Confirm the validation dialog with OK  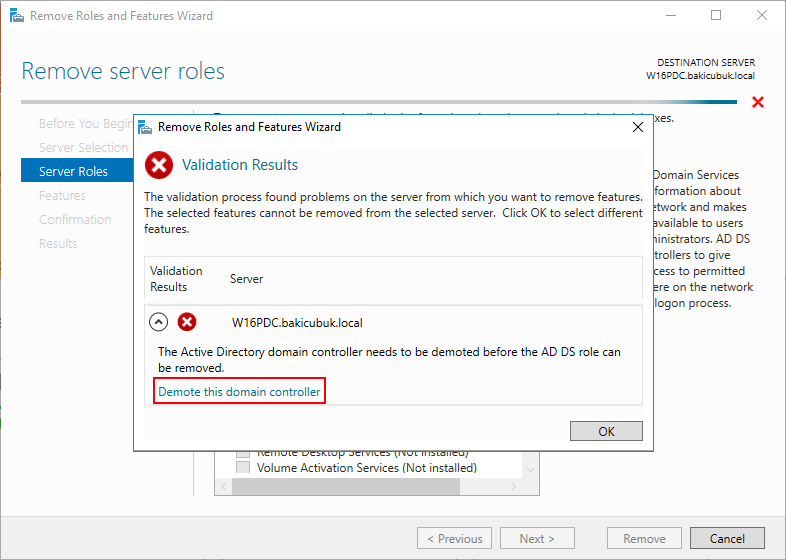(x=606, y=431)
